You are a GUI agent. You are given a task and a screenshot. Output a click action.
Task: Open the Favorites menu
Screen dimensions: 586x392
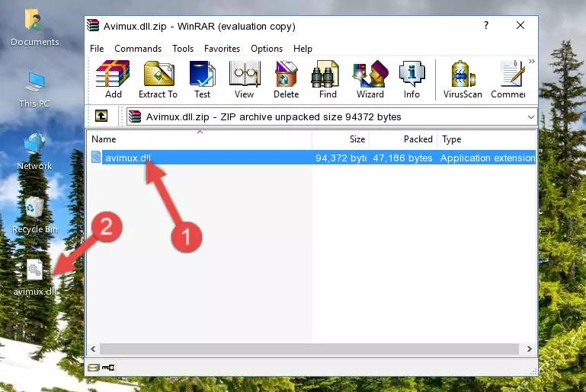(222, 49)
